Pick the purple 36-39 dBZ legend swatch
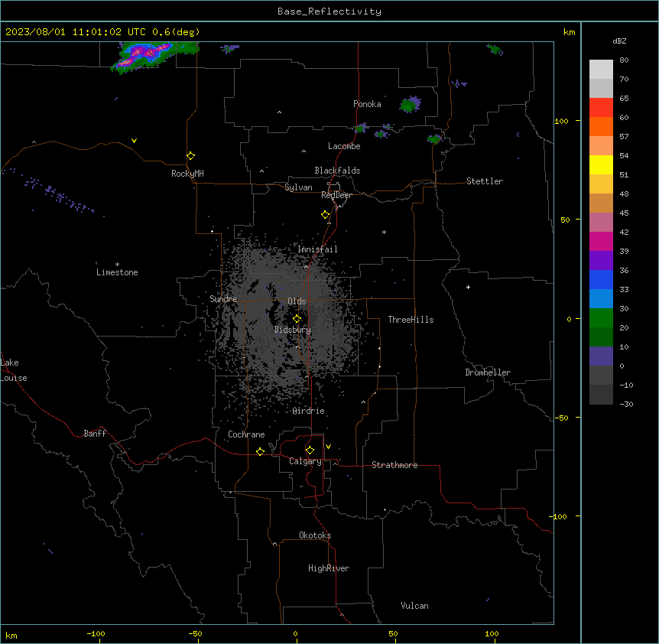The width and height of the screenshot is (659, 644). [x=601, y=261]
